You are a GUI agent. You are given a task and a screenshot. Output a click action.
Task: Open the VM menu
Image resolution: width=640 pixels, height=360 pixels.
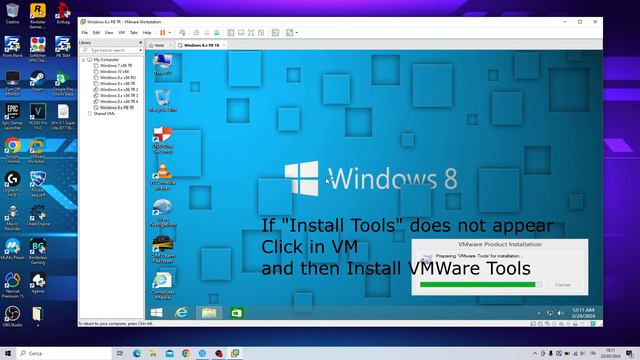coord(122,33)
